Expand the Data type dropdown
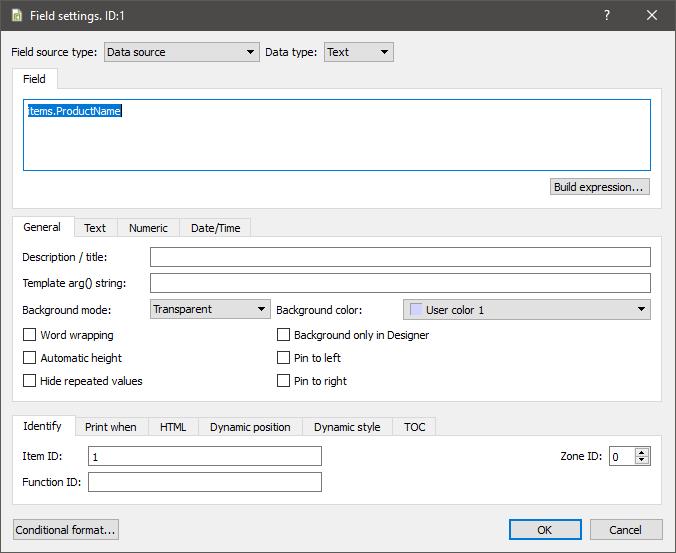Viewport: 676px width, 553px height. pyautogui.click(x=358, y=52)
